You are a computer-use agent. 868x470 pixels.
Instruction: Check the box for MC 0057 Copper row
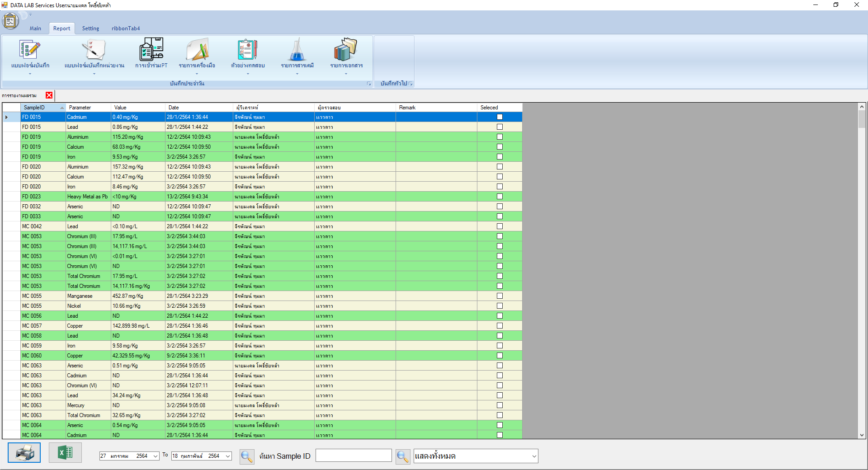[500, 326]
